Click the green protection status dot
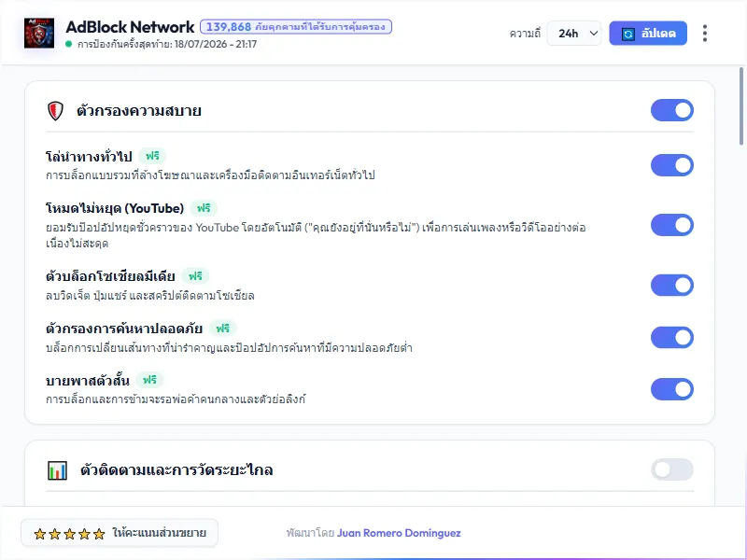 [x=68, y=44]
